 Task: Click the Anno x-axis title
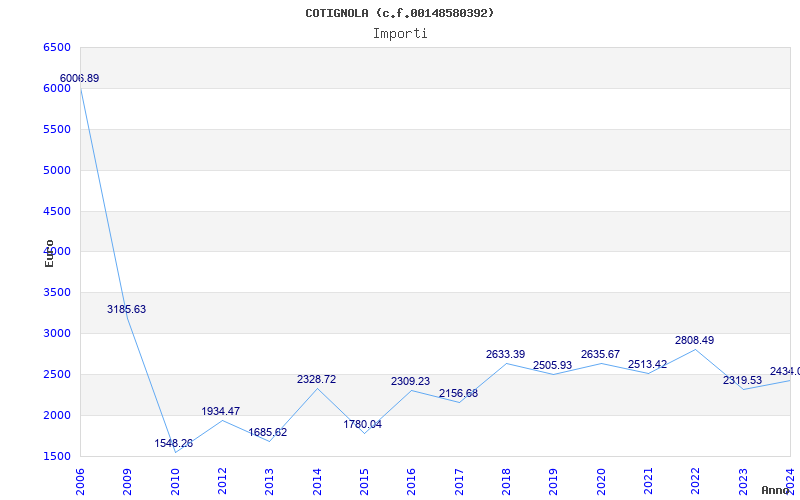point(775,490)
